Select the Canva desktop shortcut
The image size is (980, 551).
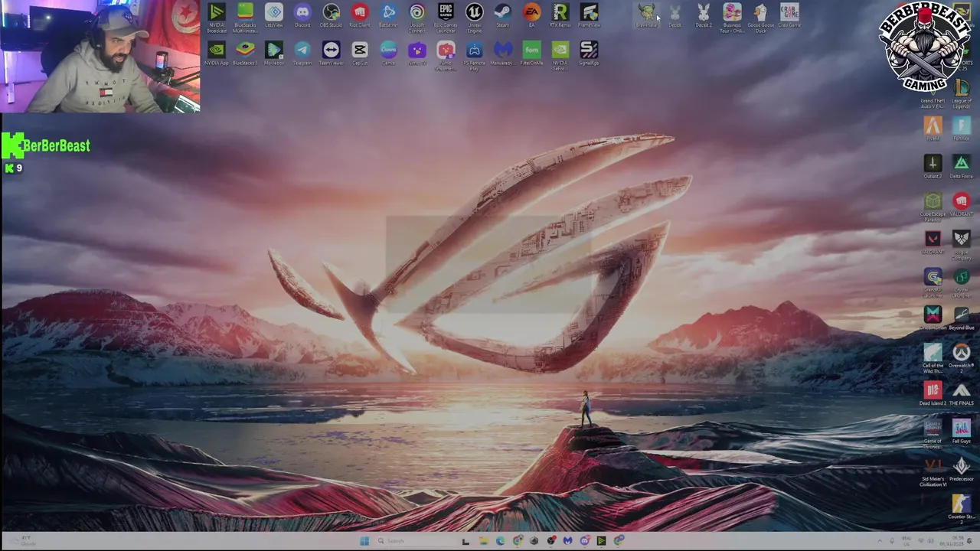pyautogui.click(x=388, y=54)
